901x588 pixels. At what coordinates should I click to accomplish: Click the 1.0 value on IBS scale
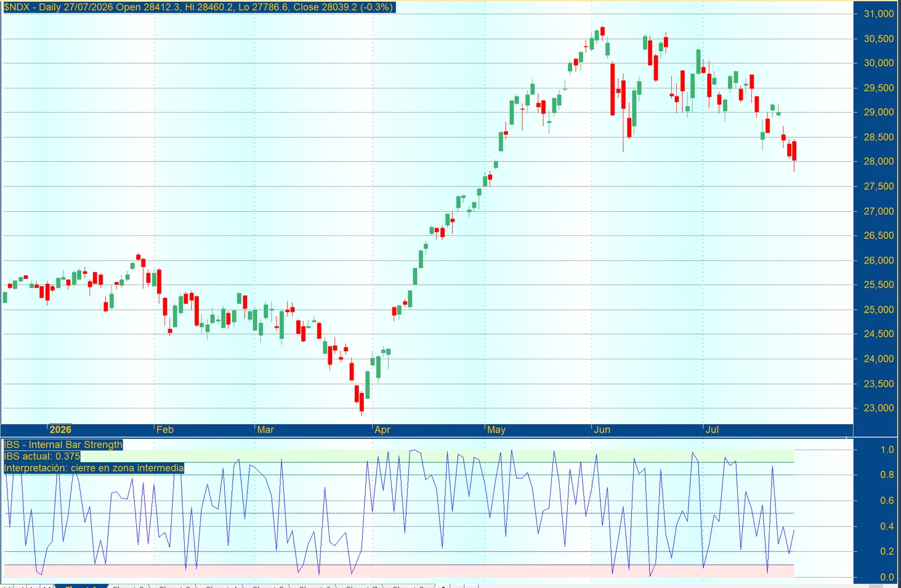[x=887, y=449]
